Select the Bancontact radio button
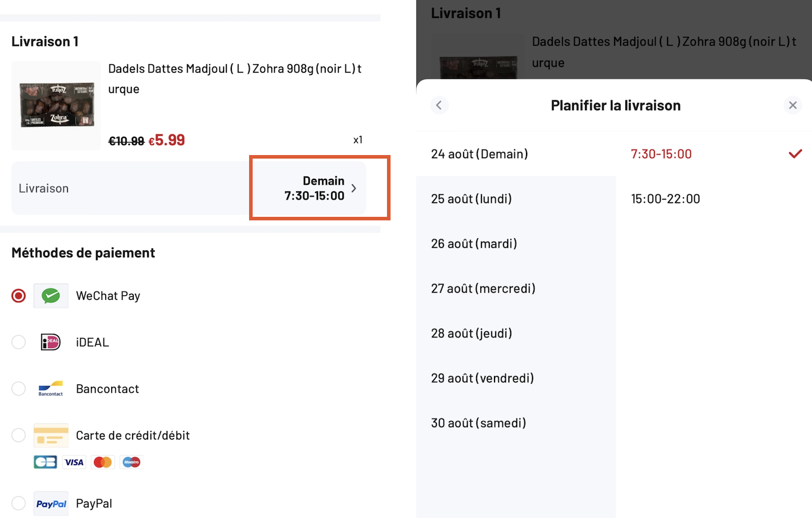This screenshot has height=518, width=812. click(x=18, y=389)
